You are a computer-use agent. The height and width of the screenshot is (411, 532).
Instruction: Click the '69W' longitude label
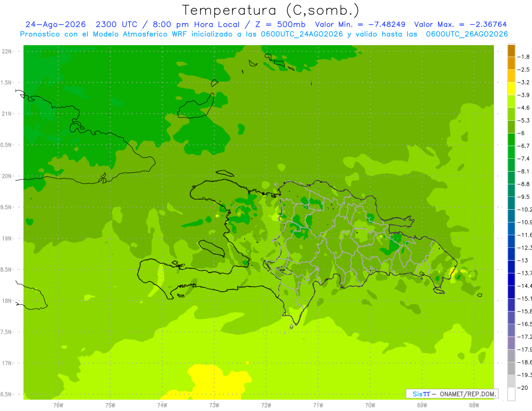point(422,405)
